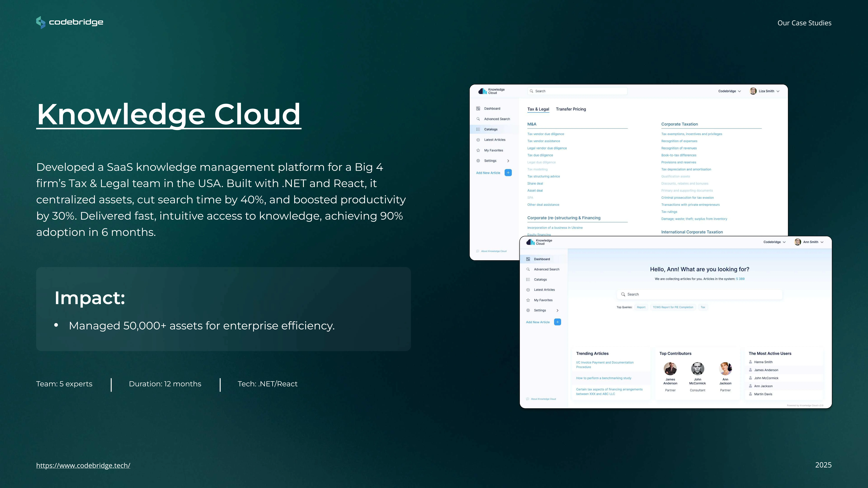Open Tax depreciation and amortisation link
This screenshot has height=488, width=868.
(686, 169)
